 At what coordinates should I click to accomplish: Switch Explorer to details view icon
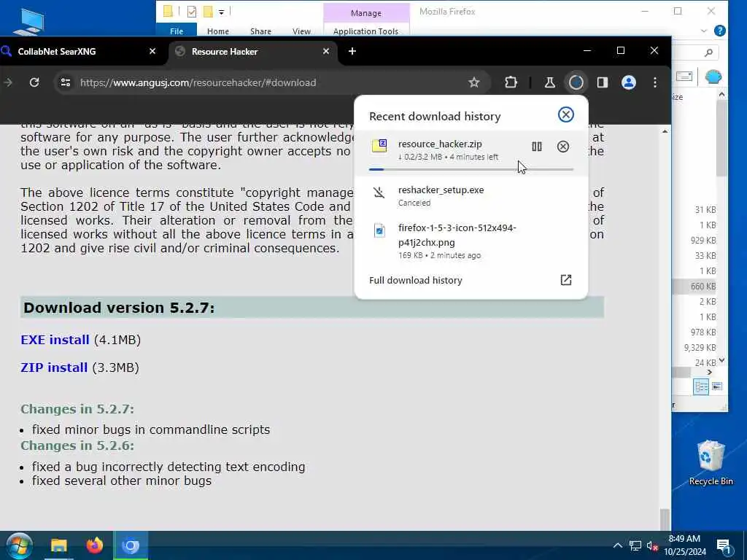click(x=701, y=386)
